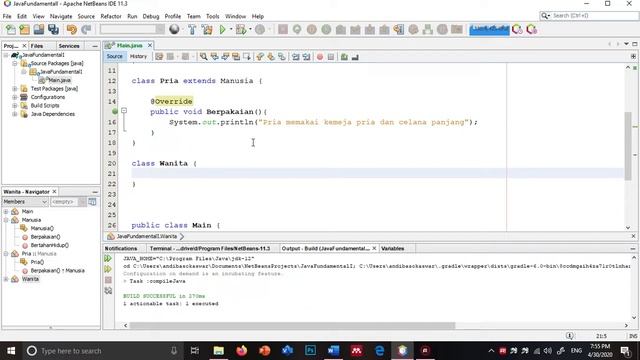Collapse the Berpakaian method code fold
The height and width of the screenshot is (360, 640).
point(124,111)
